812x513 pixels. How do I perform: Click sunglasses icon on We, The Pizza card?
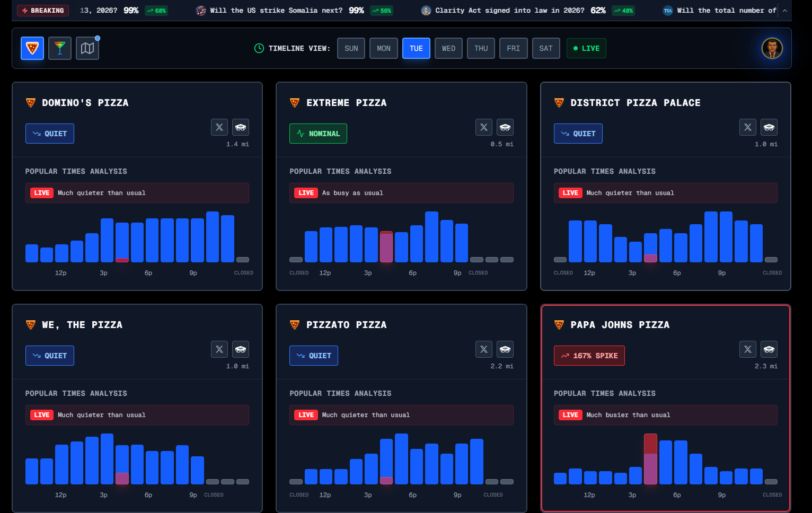point(241,349)
